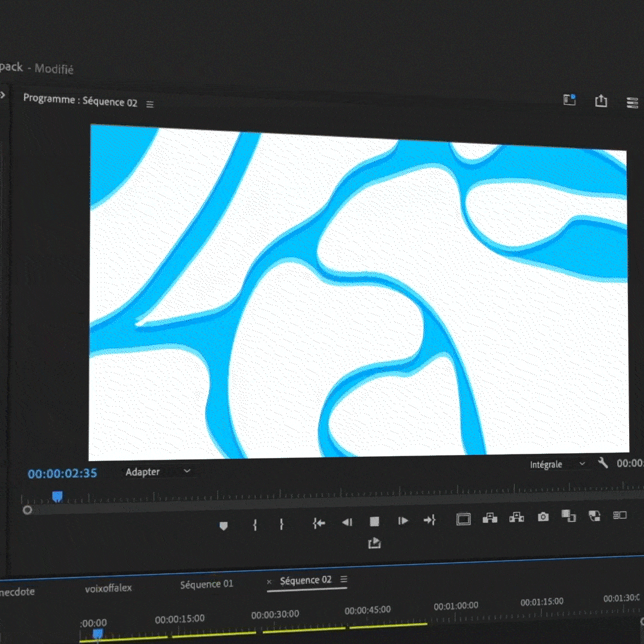The height and width of the screenshot is (644, 644).
Task: Stop playback with the square button
Action: click(x=374, y=522)
